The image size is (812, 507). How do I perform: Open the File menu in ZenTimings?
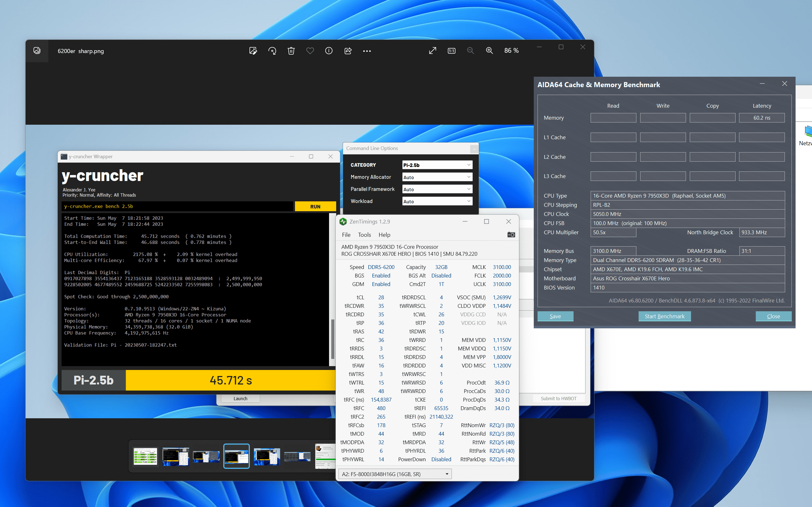pyautogui.click(x=346, y=235)
